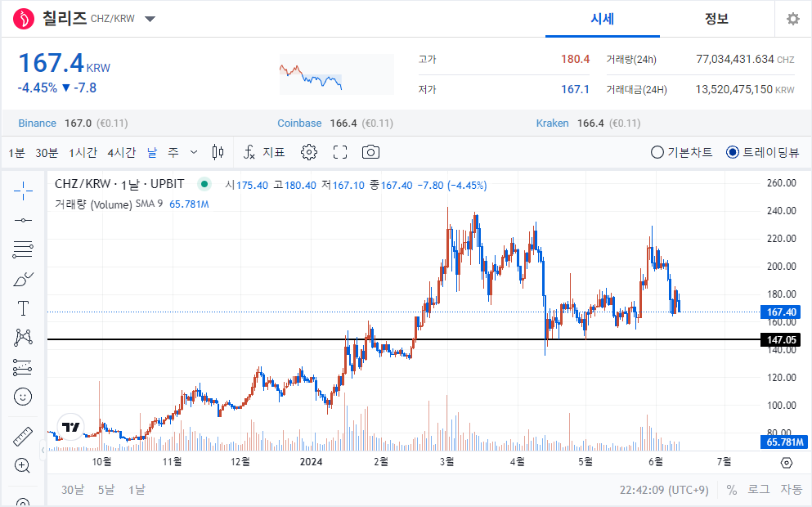Click the current price 167.4 KRW

pos(65,63)
